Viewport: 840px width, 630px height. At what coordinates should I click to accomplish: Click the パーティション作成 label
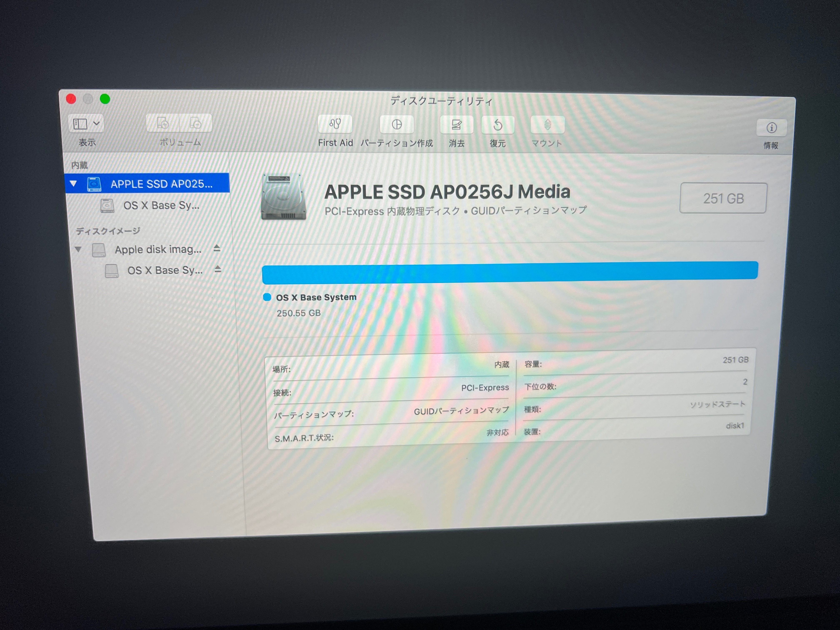[396, 143]
